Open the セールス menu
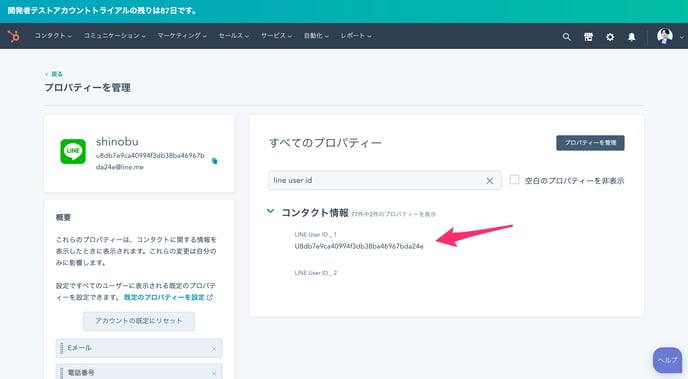The height and width of the screenshot is (379, 688). point(234,36)
